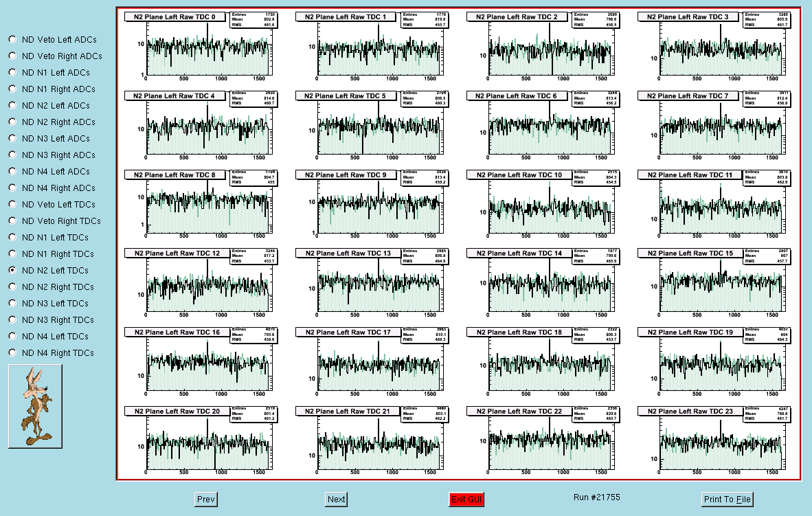Image resolution: width=812 pixels, height=516 pixels.
Task: Click the coyote cartoon image
Action: (x=35, y=406)
